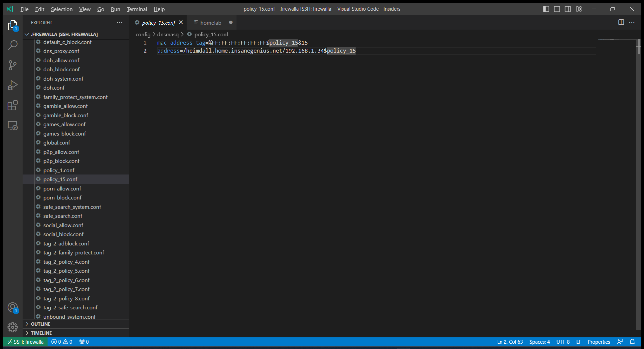The image size is (644, 349).
Task: Open the Source Control view
Action: click(x=13, y=65)
